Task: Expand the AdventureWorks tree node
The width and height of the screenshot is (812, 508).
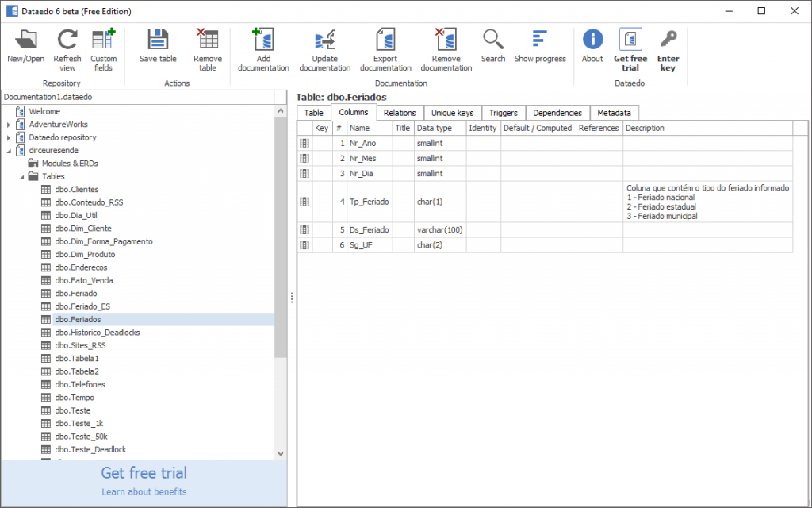Action: (x=10, y=124)
